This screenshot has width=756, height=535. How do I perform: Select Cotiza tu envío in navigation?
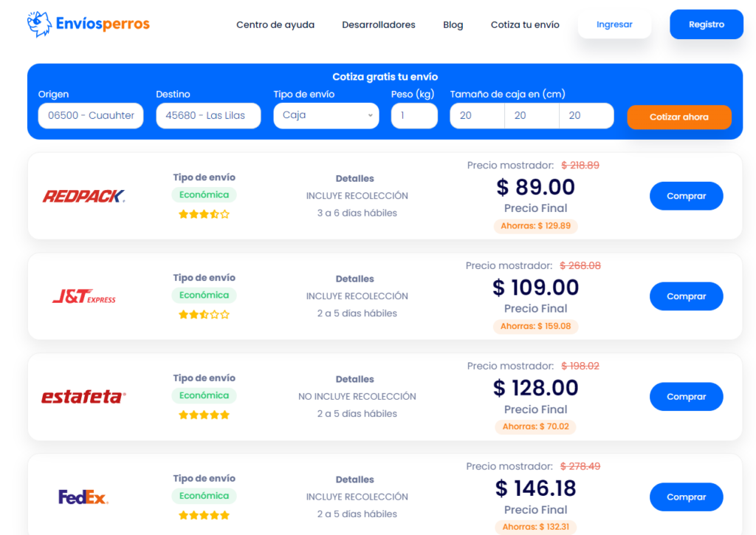pos(525,25)
